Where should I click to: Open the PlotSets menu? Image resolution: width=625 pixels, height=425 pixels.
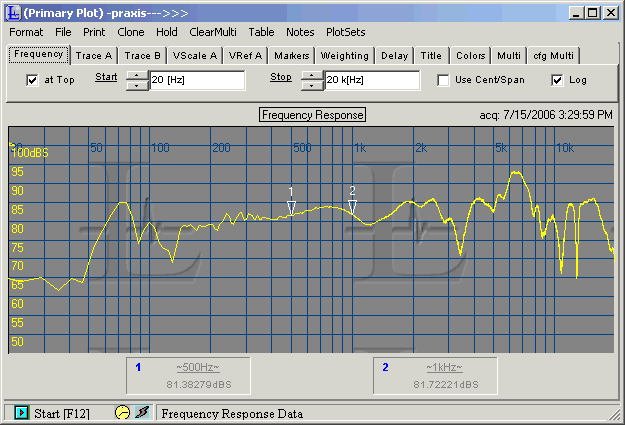point(346,32)
